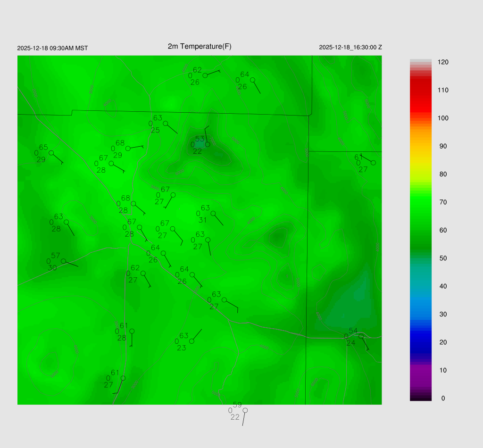The height and width of the screenshot is (448, 483).
Task: Click the station circle reading 53 over 22
Action: click(x=208, y=144)
